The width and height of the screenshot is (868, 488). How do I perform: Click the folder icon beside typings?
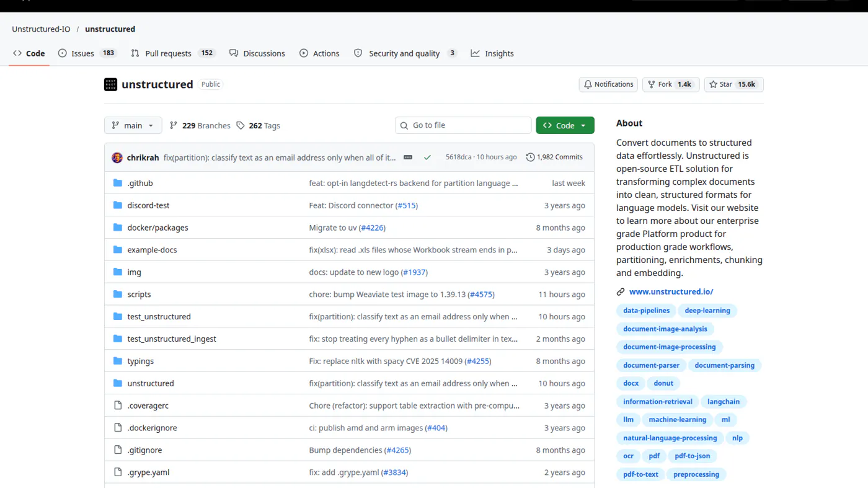(x=118, y=361)
